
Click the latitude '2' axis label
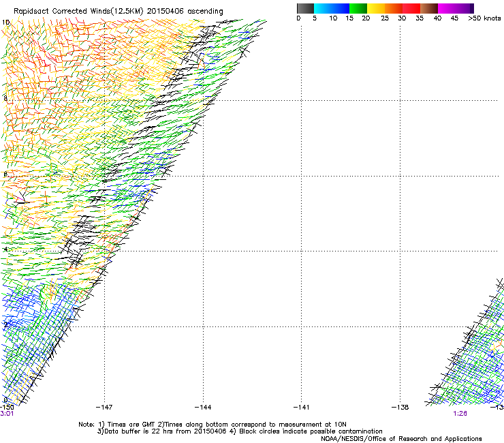pos(5,324)
